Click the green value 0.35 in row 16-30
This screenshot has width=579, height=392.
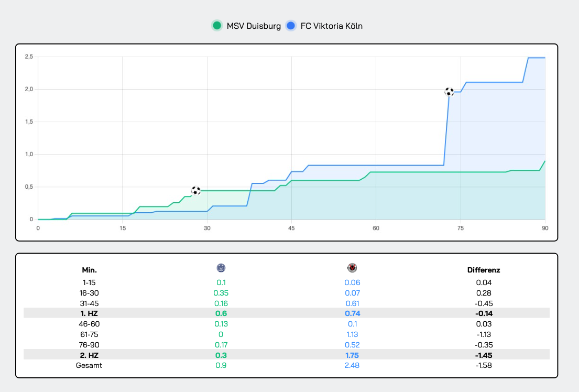click(221, 293)
